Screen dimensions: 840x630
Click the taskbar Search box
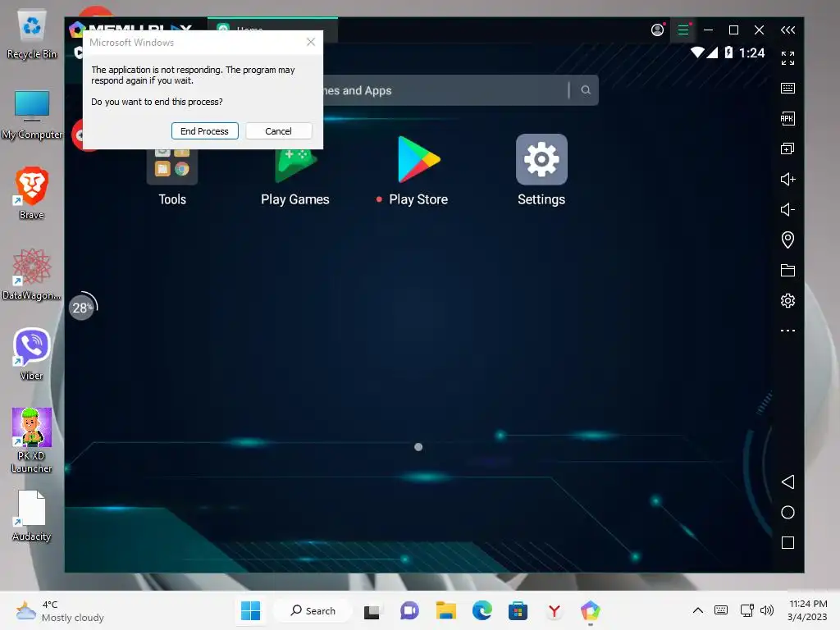point(313,610)
